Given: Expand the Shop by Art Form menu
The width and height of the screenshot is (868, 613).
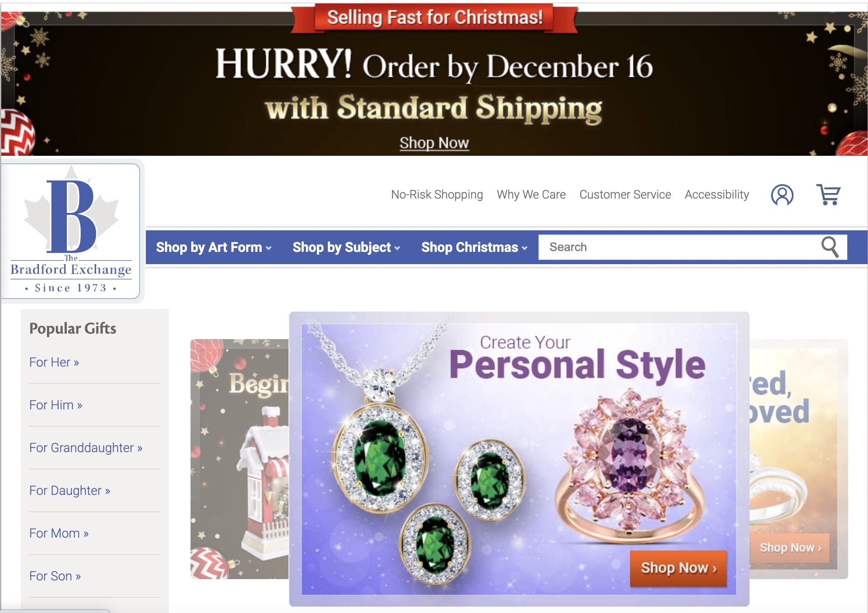Looking at the screenshot, I should tap(214, 247).
